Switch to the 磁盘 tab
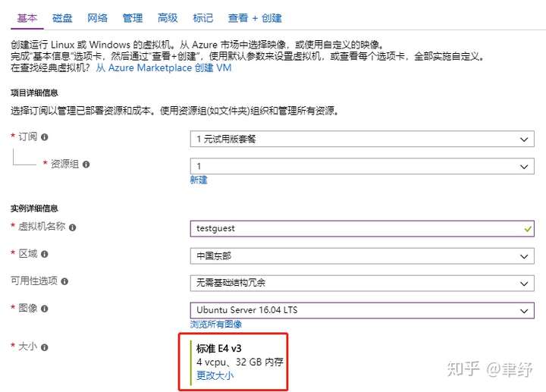 (x=62, y=17)
